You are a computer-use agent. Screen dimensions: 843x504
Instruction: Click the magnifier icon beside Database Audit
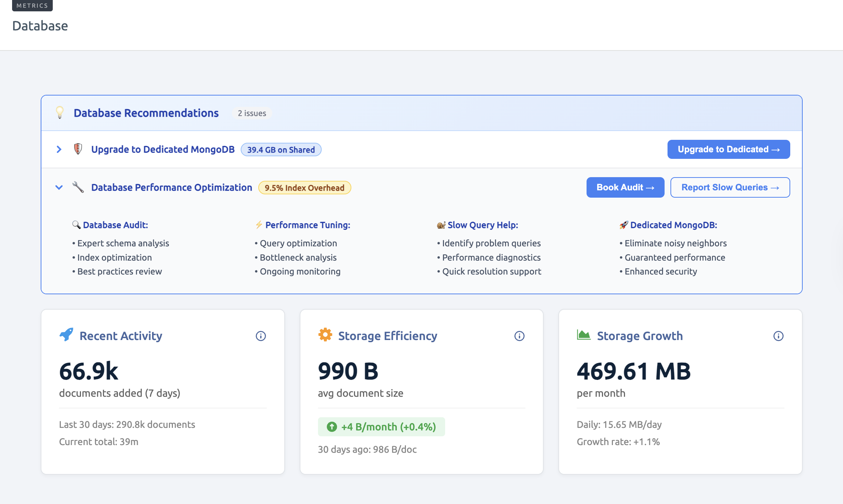click(x=76, y=225)
